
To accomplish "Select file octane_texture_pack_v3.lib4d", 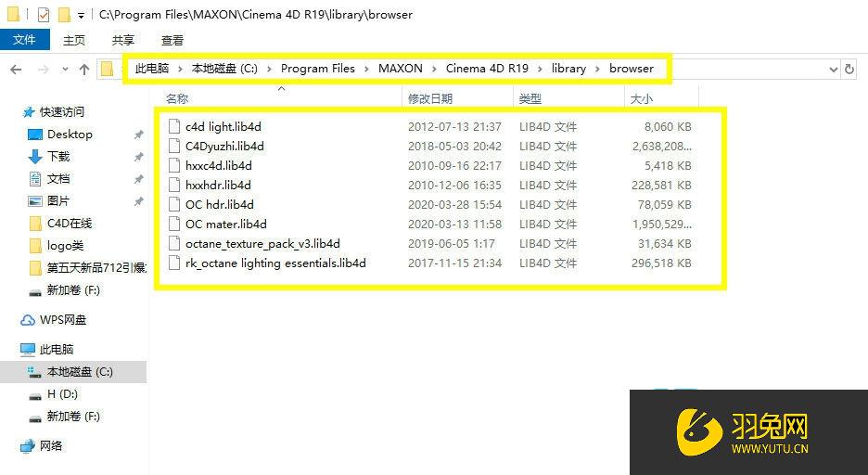I will 262,244.
